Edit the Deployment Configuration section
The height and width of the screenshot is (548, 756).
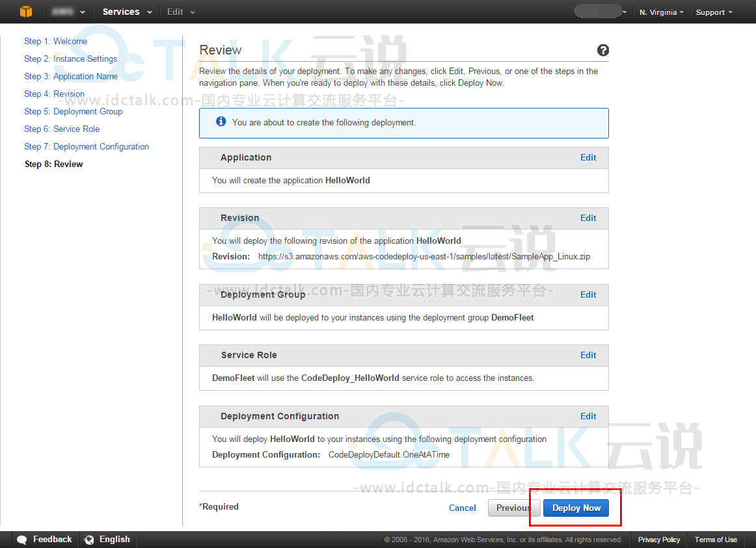pos(588,417)
